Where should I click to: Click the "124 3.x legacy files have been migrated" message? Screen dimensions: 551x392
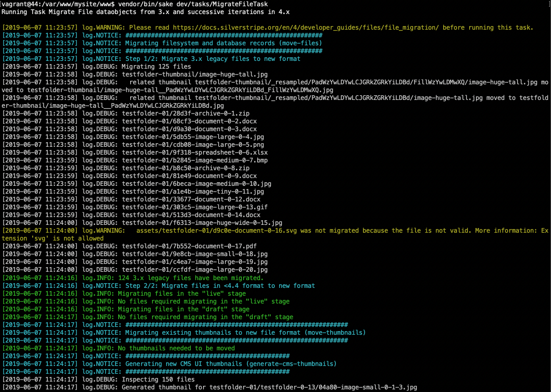coord(192,278)
